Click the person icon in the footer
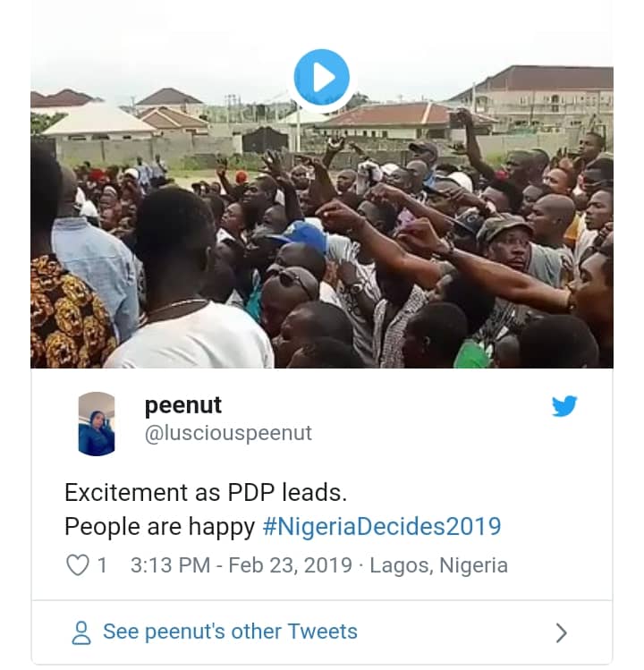644x670 pixels. [81, 633]
